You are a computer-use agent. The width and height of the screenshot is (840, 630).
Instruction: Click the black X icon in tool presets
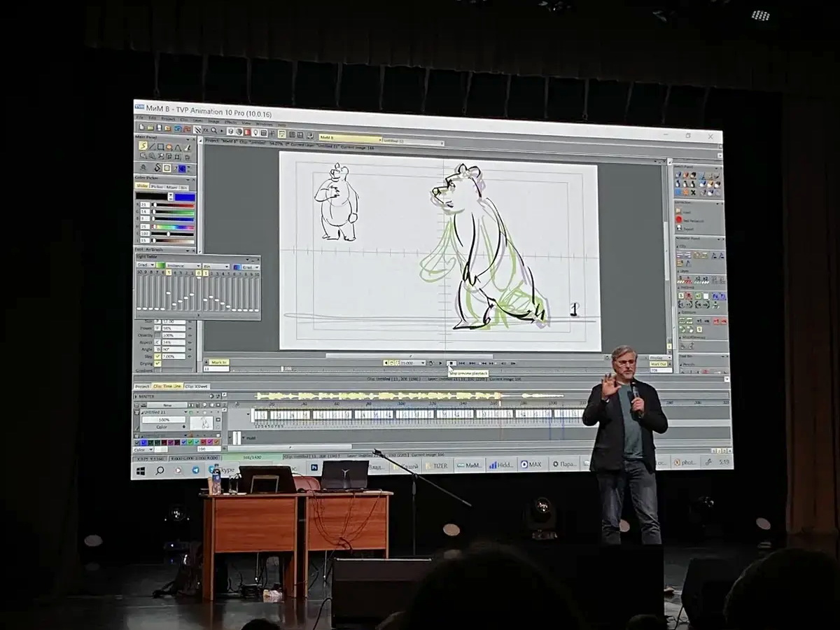[x=693, y=192]
